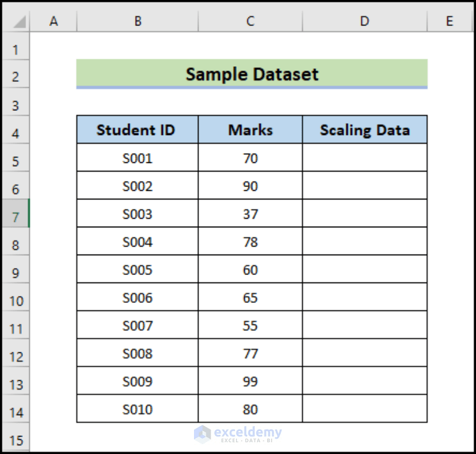This screenshot has height=454, width=476.
Task: Click marks value 80
Action: click(250, 409)
